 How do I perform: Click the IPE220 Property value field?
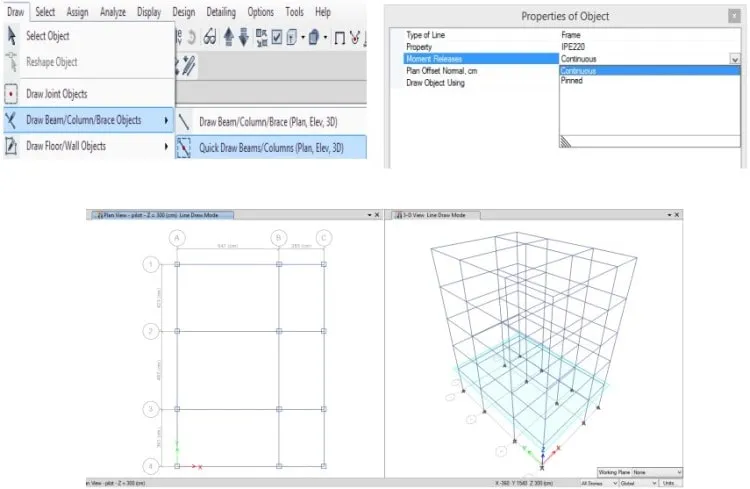pos(650,47)
